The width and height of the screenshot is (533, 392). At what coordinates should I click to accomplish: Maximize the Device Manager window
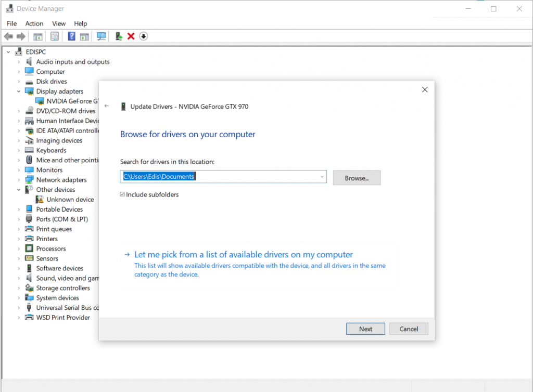pos(493,9)
